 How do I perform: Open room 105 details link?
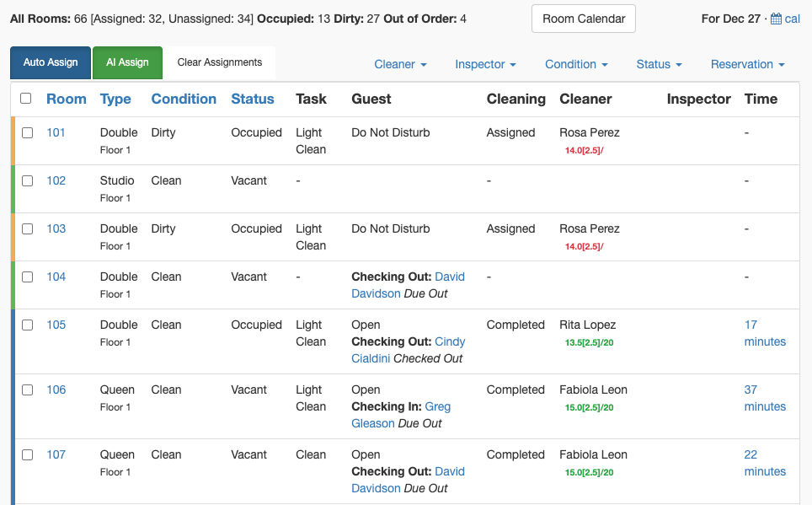[56, 325]
